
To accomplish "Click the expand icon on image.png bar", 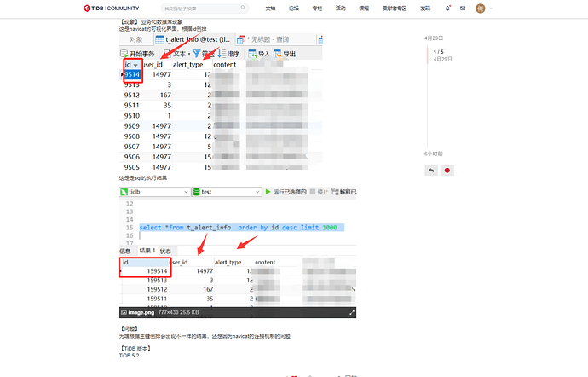I will 352,312.
